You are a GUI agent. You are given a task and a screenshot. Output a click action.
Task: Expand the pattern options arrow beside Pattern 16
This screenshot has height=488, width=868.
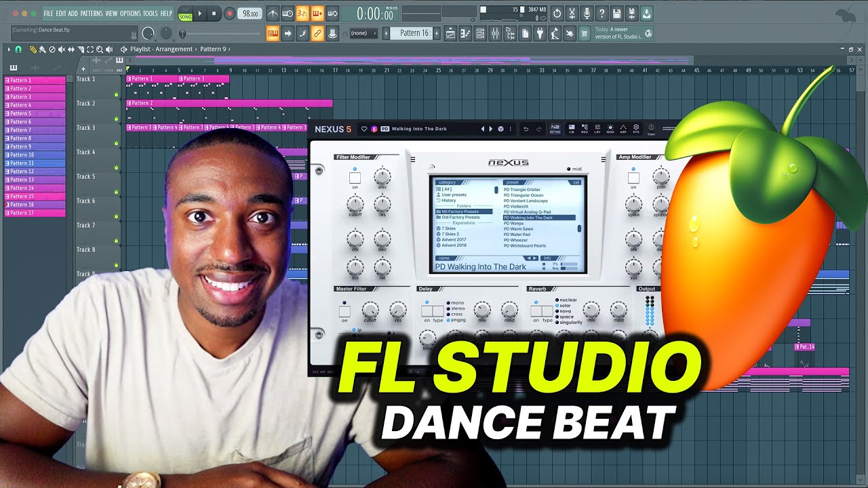(387, 33)
